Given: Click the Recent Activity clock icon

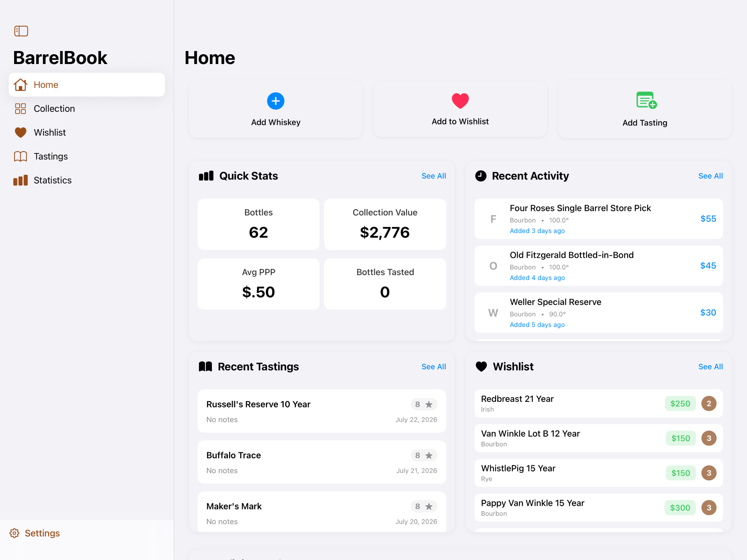Looking at the screenshot, I should [481, 176].
